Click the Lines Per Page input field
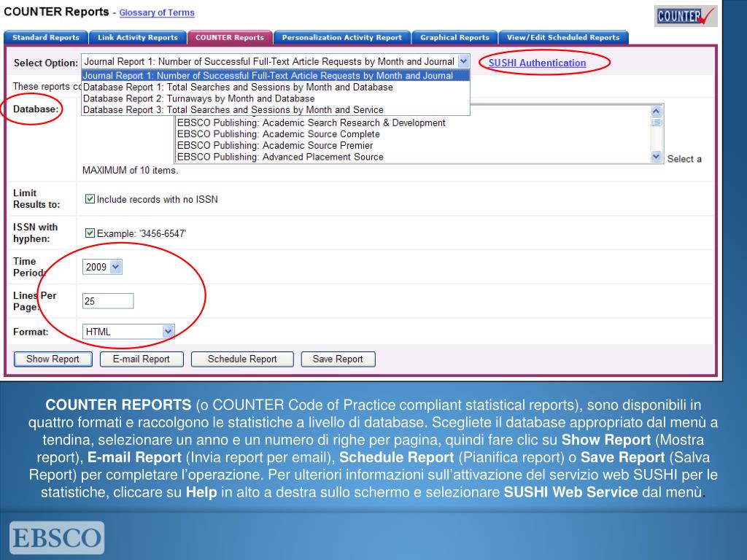The height and width of the screenshot is (560, 747). [x=108, y=301]
